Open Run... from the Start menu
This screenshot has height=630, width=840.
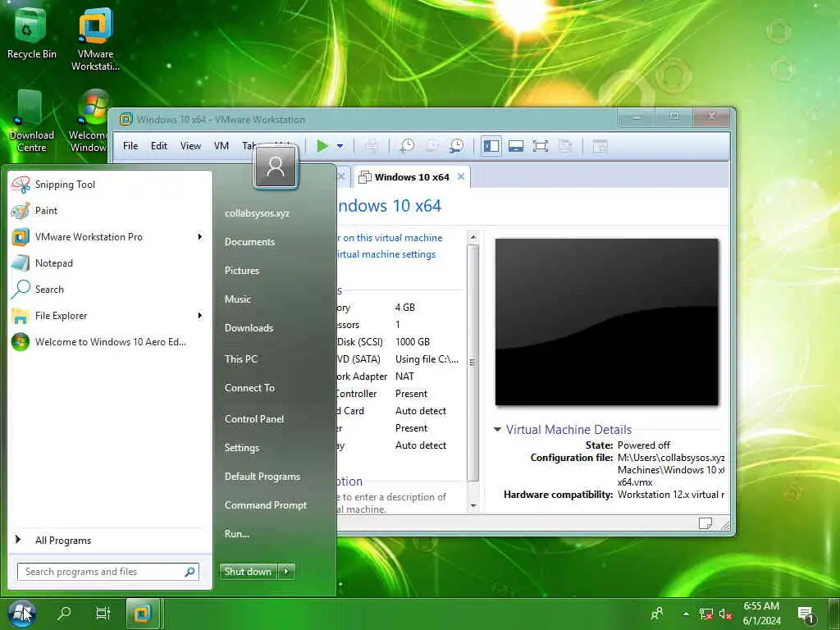237,533
